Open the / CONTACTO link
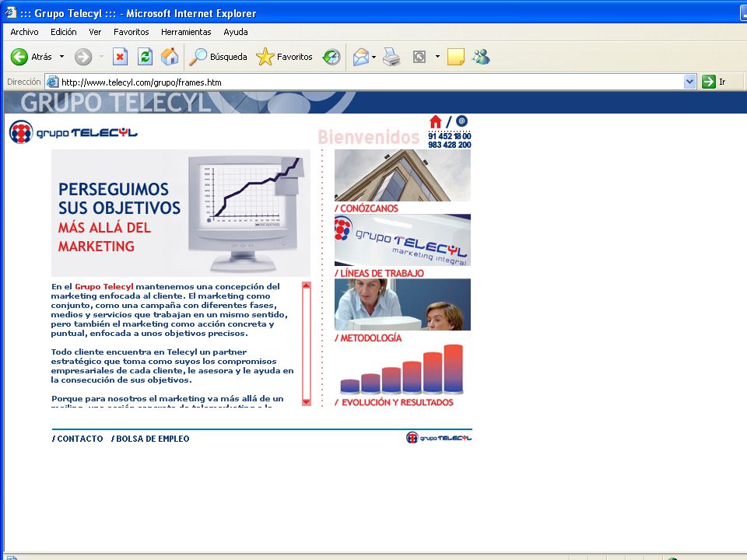The height and width of the screenshot is (560, 747). coord(77,439)
